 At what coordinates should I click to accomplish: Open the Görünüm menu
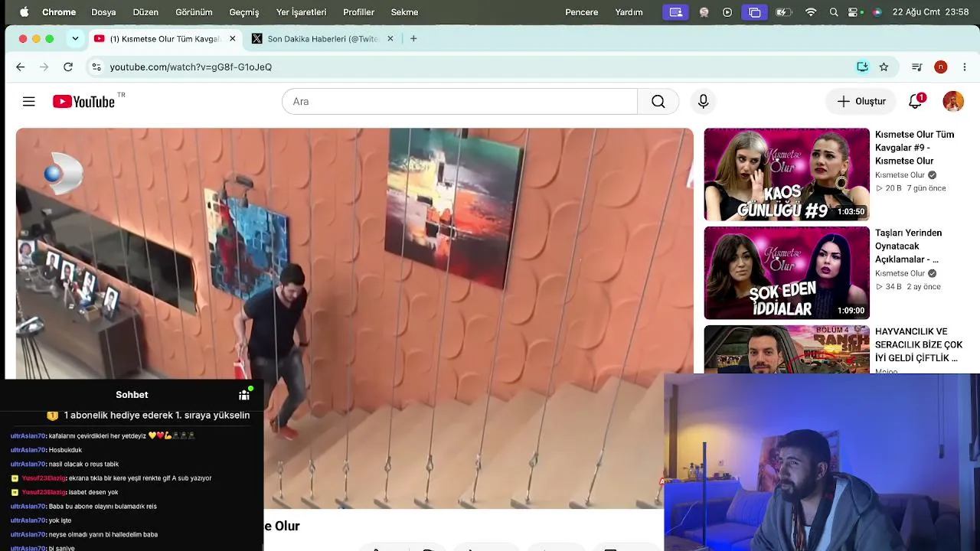click(194, 12)
